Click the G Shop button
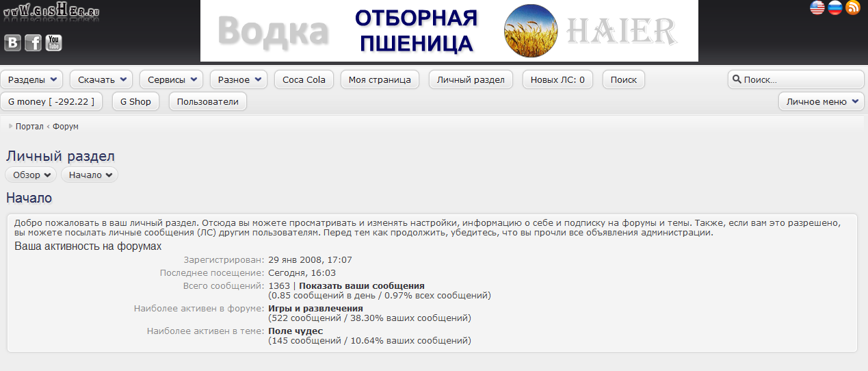Image resolution: width=868 pixels, height=371 pixels. (135, 102)
